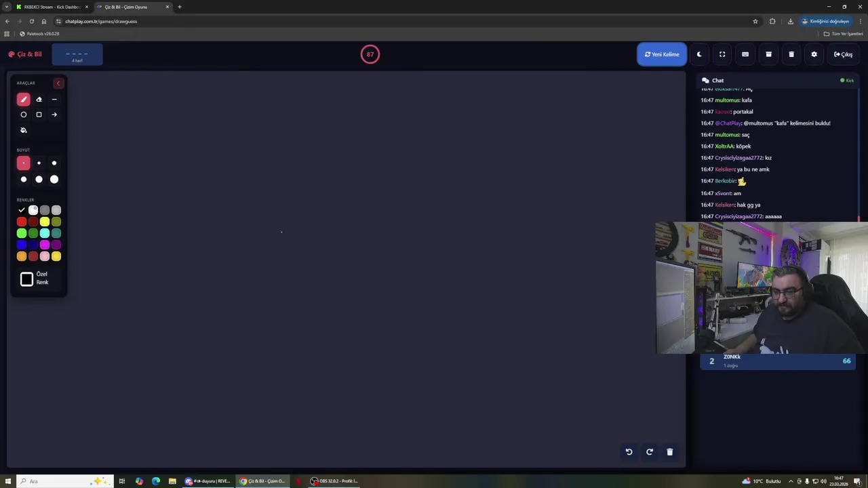
Task: Open browser extensions menu
Action: coord(772,21)
